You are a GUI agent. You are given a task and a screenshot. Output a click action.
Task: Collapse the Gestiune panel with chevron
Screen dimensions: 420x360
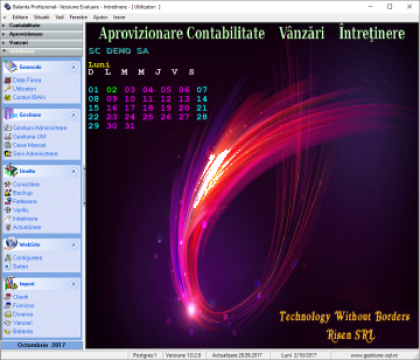coord(74,115)
